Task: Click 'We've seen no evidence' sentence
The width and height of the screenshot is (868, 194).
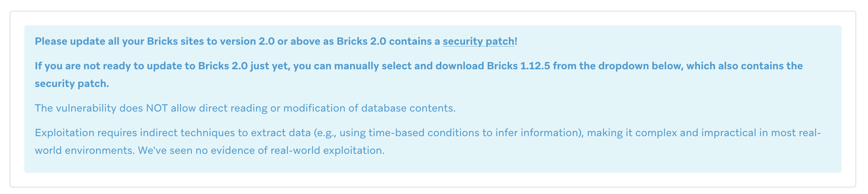Action: click(x=261, y=150)
